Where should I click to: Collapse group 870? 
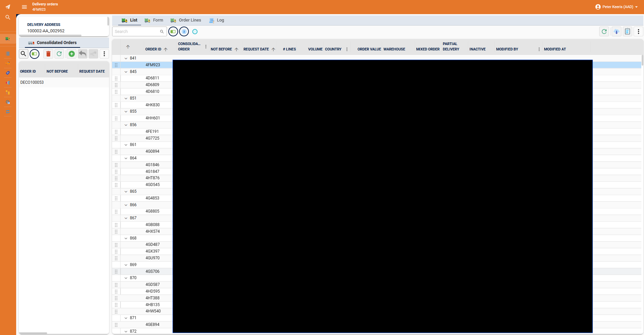[x=126, y=278]
